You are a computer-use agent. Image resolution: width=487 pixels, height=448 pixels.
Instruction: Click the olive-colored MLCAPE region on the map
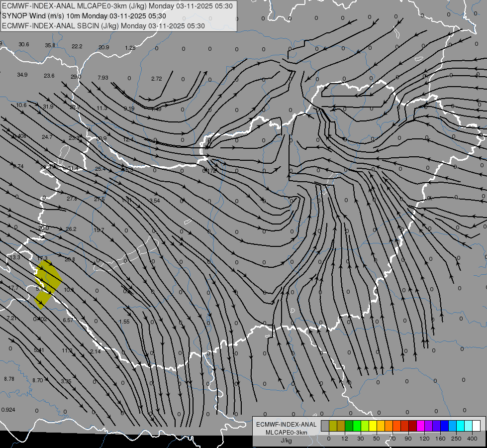pyautogui.click(x=47, y=284)
